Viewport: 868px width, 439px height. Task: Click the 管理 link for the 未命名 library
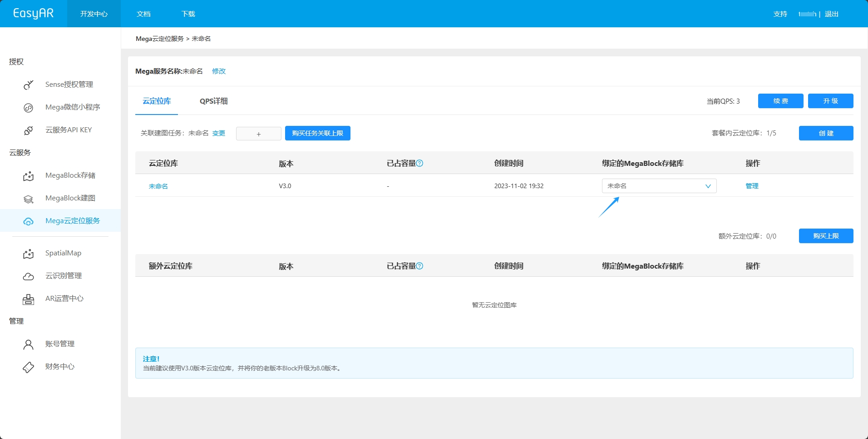(751, 186)
